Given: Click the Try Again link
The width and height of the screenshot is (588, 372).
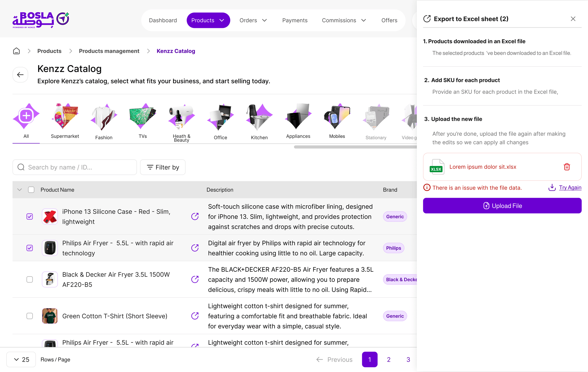Looking at the screenshot, I should pyautogui.click(x=570, y=187).
